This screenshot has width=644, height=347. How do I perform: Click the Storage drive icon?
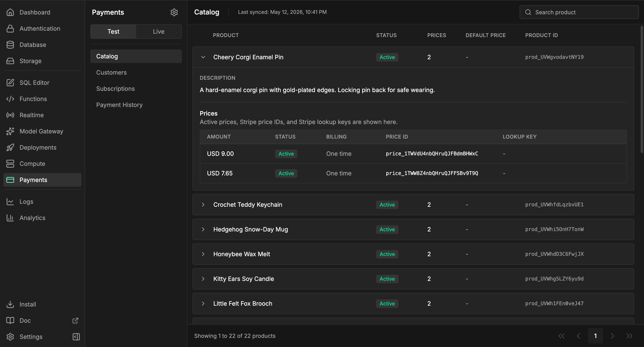[10, 61]
